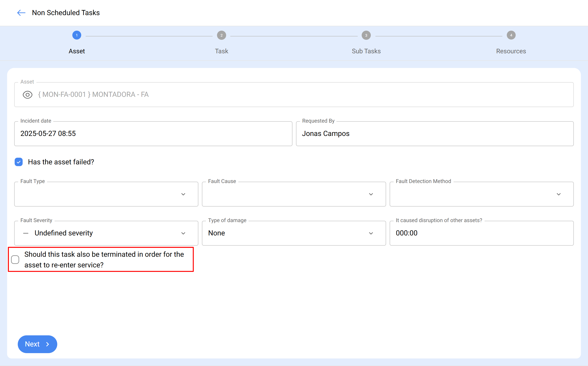588x366 pixels.
Task: Click the step 4 Resources circle icon
Action: pos(511,35)
